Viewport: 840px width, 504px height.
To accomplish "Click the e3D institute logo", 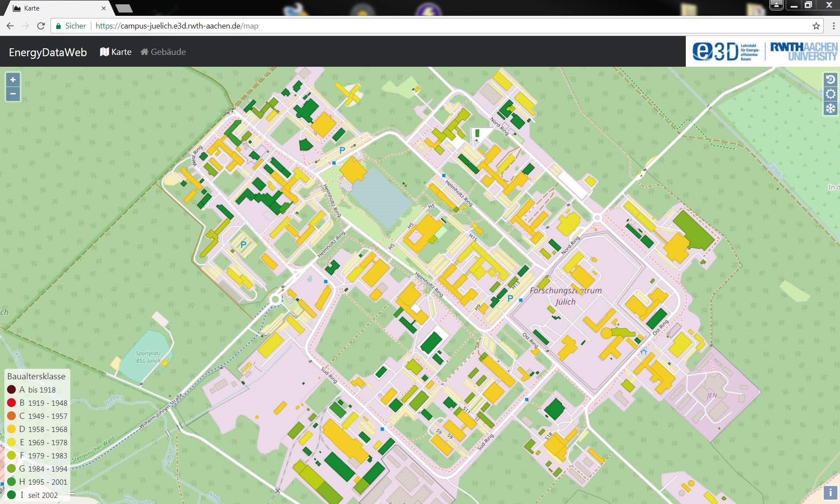I will click(726, 52).
